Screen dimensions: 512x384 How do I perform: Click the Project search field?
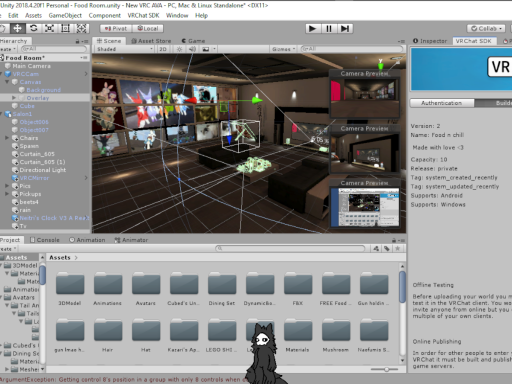pos(290,248)
